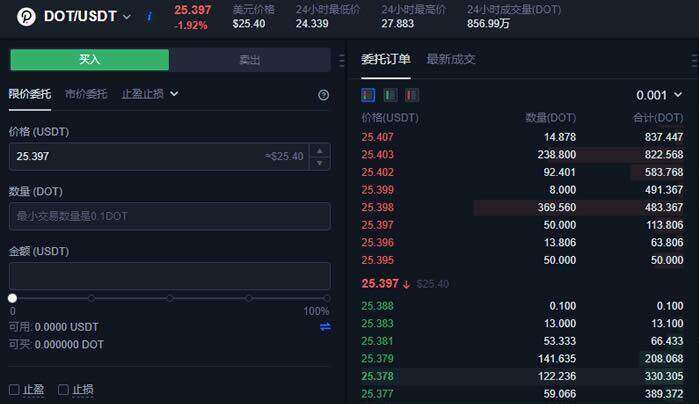
Task: Switch to the 最新成交 tab
Action: coord(451,59)
